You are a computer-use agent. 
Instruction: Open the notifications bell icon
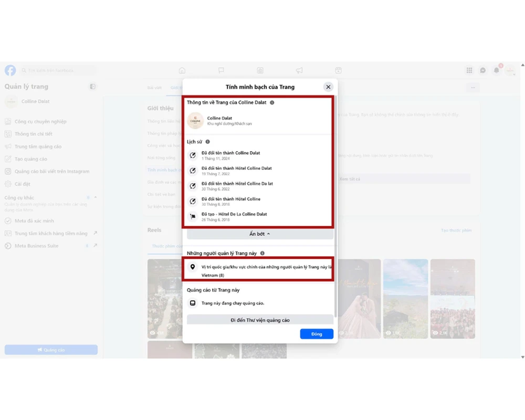[x=496, y=70]
